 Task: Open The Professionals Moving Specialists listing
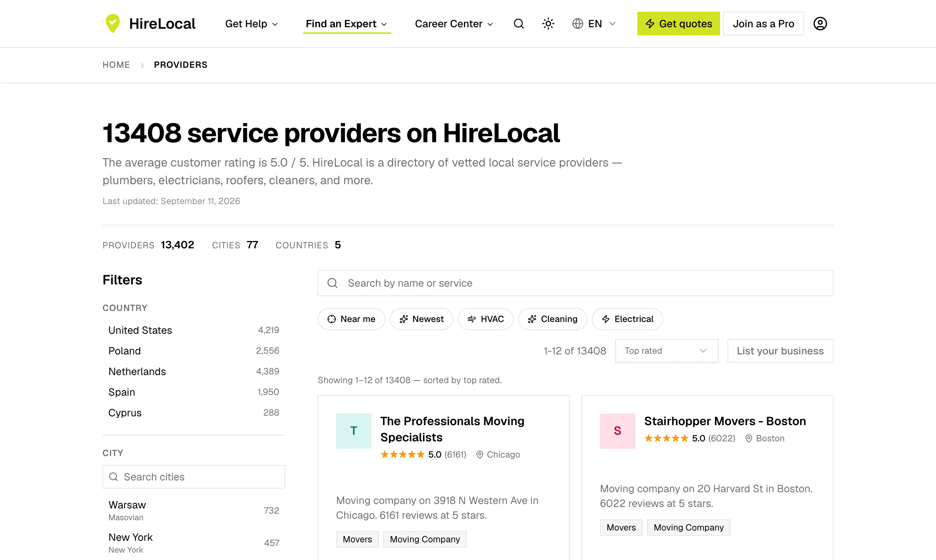(452, 429)
